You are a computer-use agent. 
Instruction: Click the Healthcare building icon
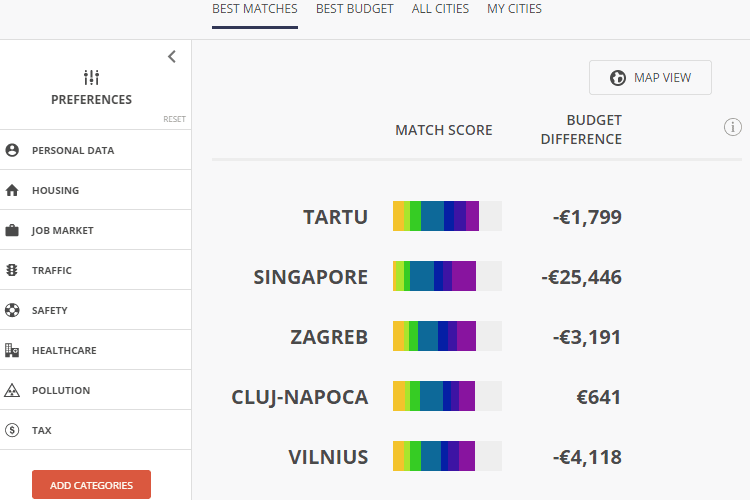(x=12, y=350)
